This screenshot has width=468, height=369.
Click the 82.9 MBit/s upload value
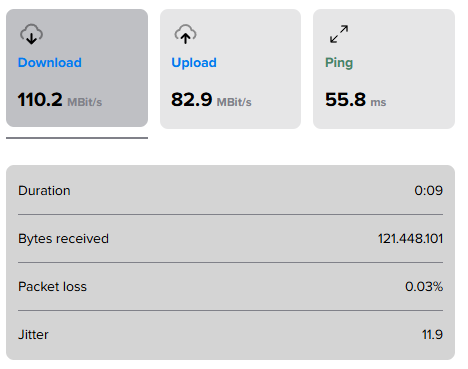tap(211, 100)
